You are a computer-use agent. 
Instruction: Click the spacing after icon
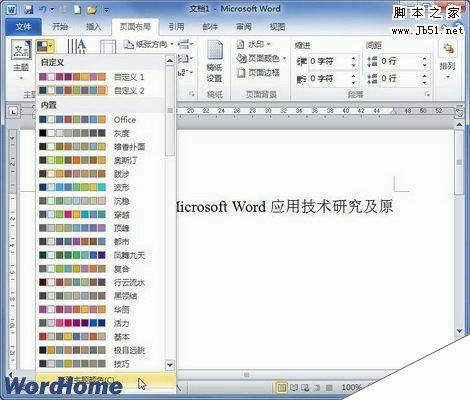click(372, 79)
